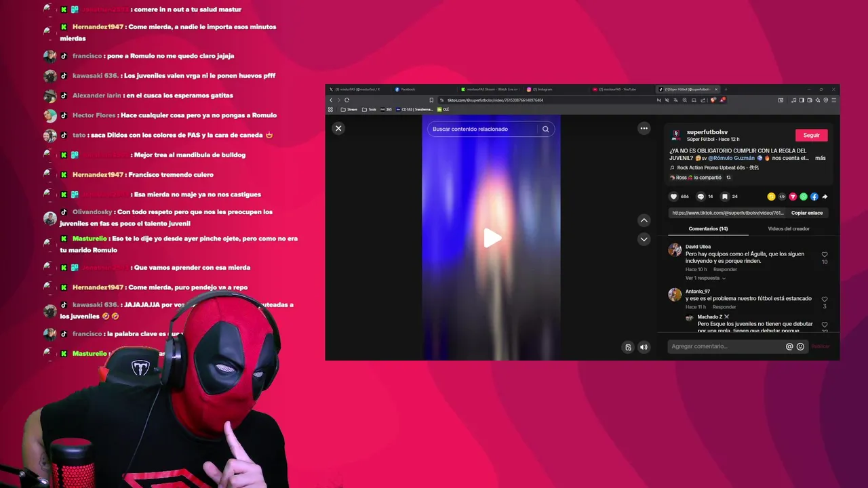Go to the next video arrow
This screenshot has width=868, height=488.
tap(644, 239)
